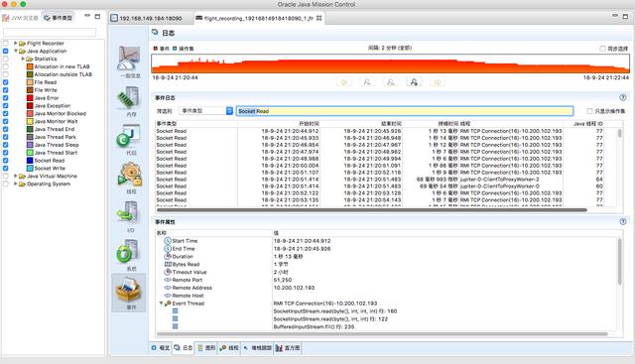
Task: Open the Events (事件) box icon group
Action: 129,290
